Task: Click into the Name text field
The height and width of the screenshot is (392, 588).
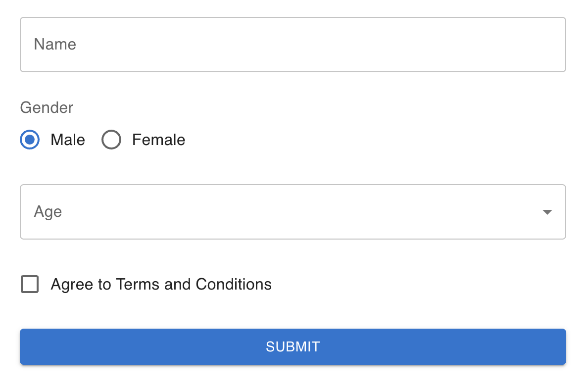Action: pos(292,45)
